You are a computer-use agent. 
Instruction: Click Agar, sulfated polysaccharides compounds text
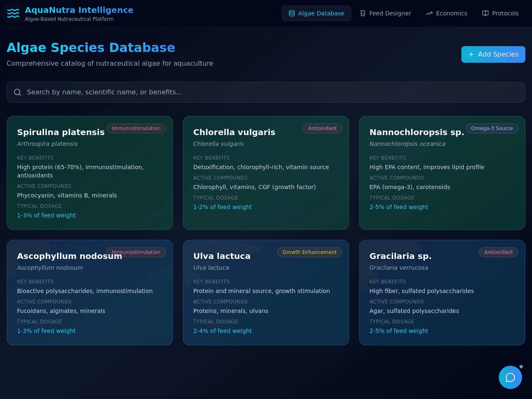point(414,311)
